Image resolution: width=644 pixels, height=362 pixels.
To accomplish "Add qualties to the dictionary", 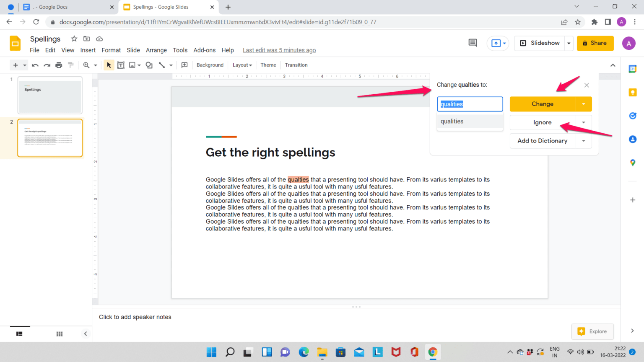I will point(542,141).
